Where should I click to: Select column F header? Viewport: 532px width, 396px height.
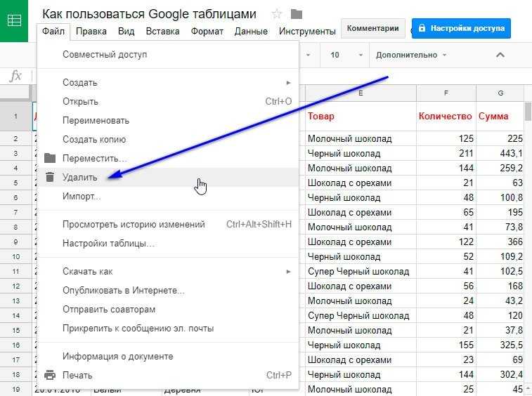(446, 93)
